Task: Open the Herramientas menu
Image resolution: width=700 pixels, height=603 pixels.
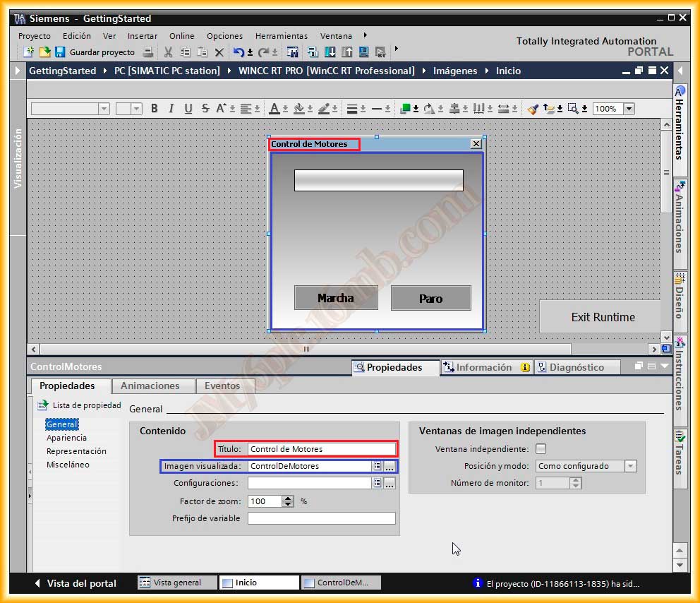Action: 281,36
